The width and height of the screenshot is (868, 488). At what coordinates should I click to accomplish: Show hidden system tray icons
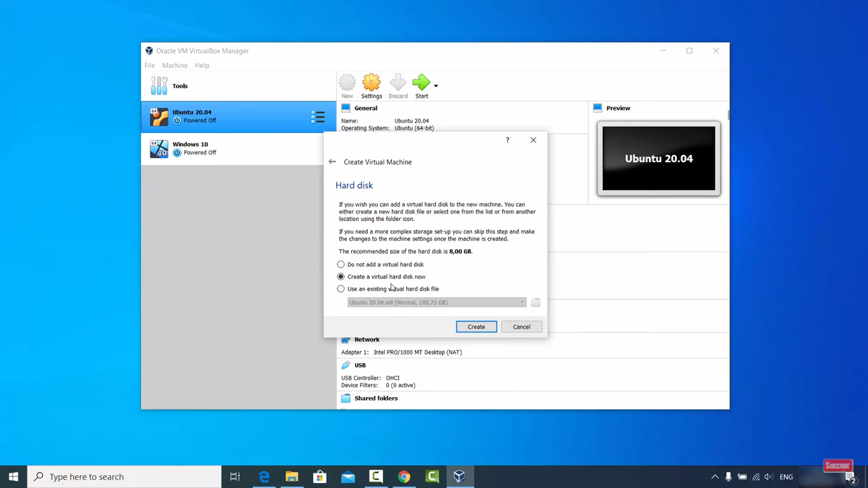[x=715, y=477]
